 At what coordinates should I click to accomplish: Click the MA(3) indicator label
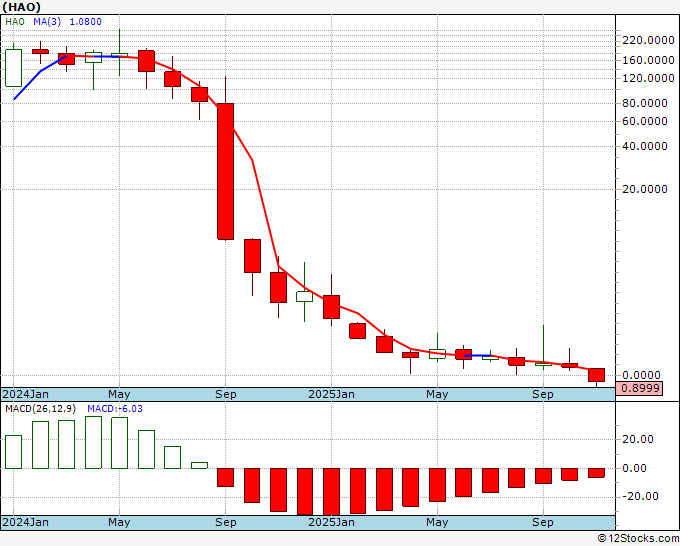point(47,22)
